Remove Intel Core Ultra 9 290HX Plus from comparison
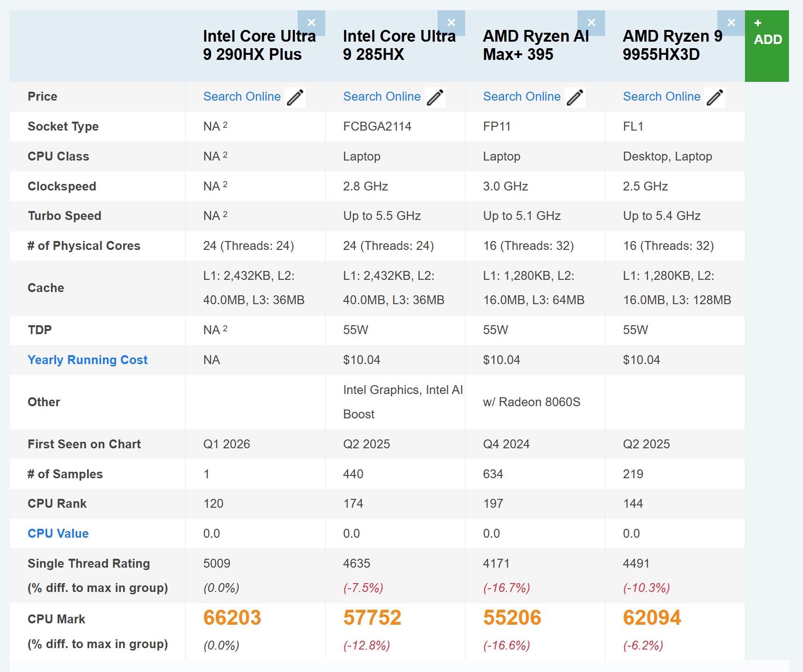 pos(312,22)
